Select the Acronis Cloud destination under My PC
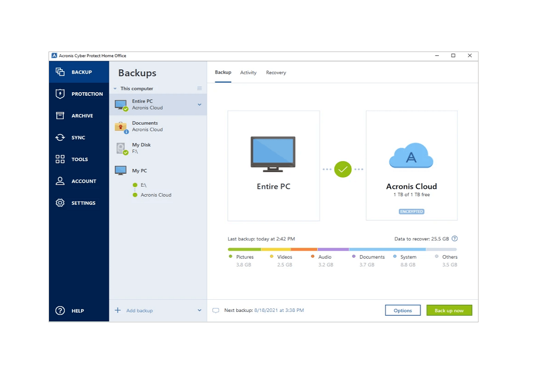Screen dimensions: 555x392 click(156, 195)
